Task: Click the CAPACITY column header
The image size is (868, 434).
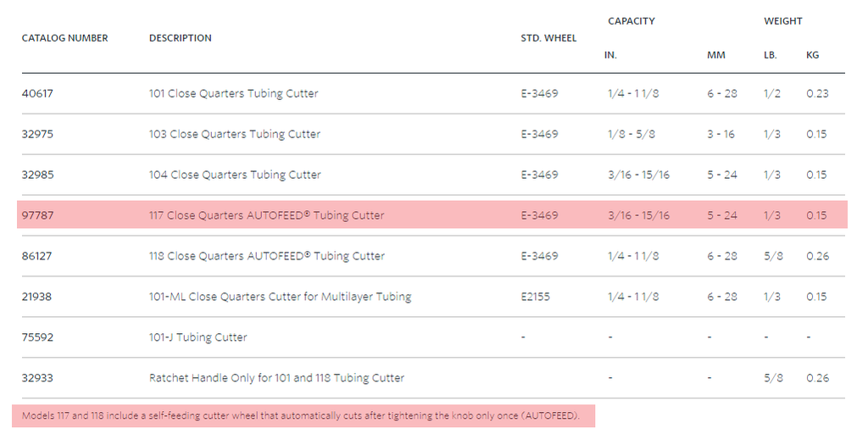Action: click(631, 21)
